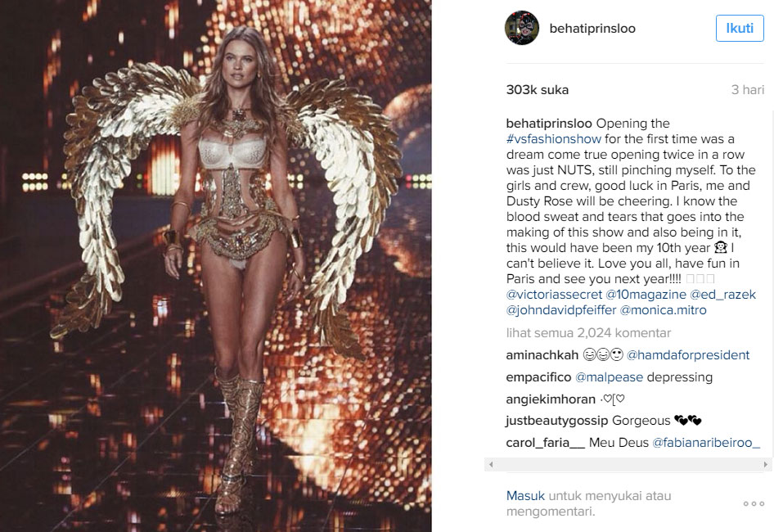This screenshot has width=774, height=532.
Task: Open behatiprinsloo username in the header
Action: point(592,29)
